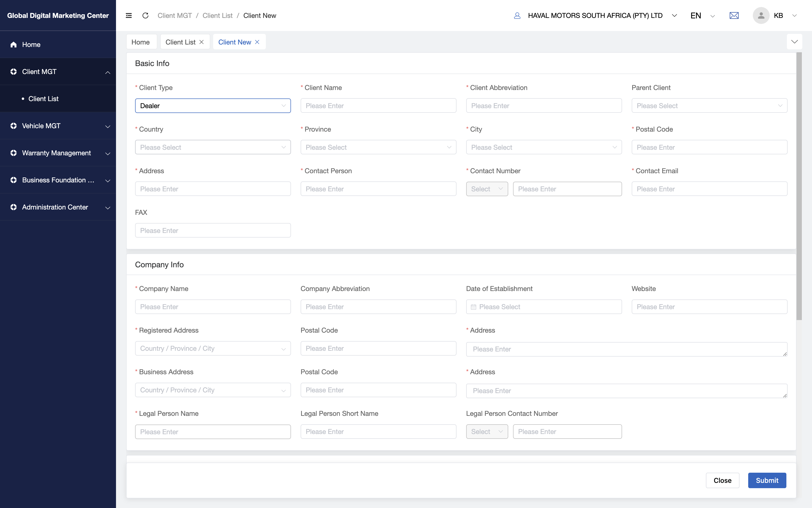812x508 pixels.
Task: Click Address textarea in Business Address row
Action: coord(626,391)
